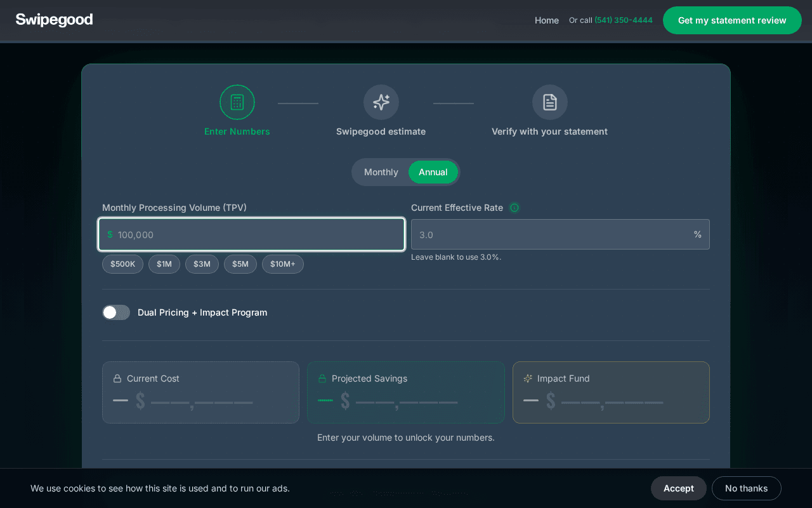Click the sparkle icon on Impact Fund card
The height and width of the screenshot is (508, 812).
point(528,378)
